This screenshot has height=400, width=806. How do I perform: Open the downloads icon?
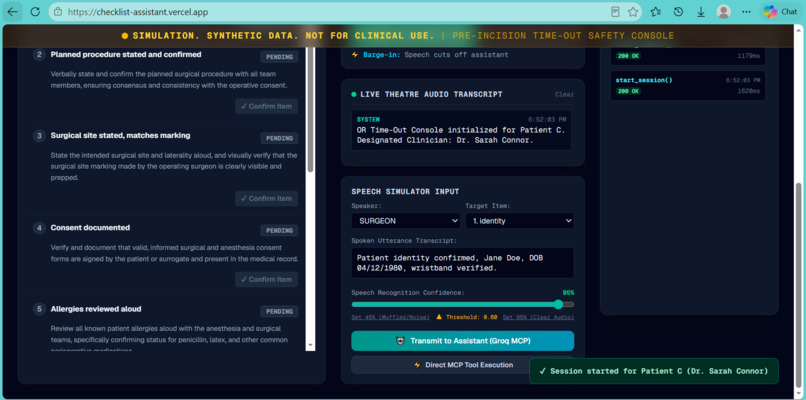coord(701,12)
